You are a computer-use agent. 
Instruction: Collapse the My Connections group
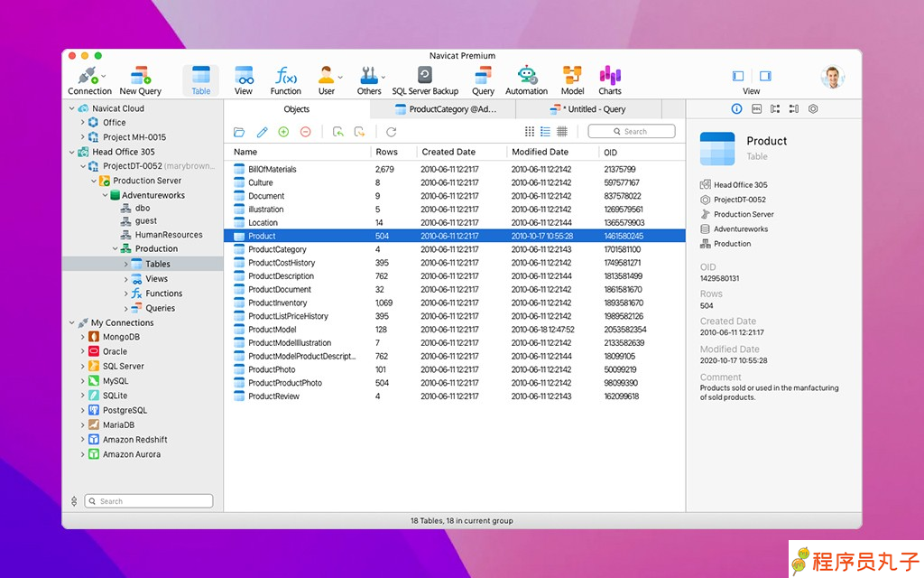point(72,322)
